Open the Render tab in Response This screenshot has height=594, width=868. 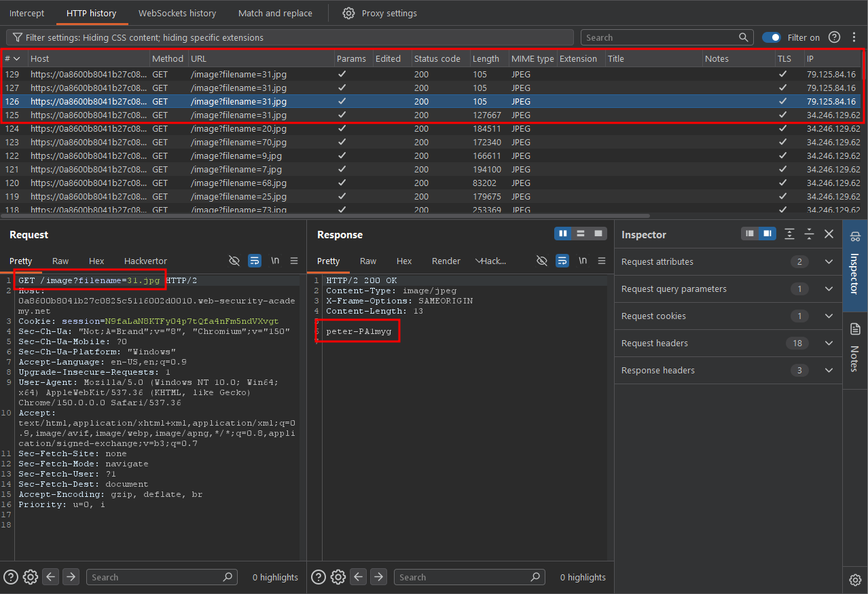[446, 261]
